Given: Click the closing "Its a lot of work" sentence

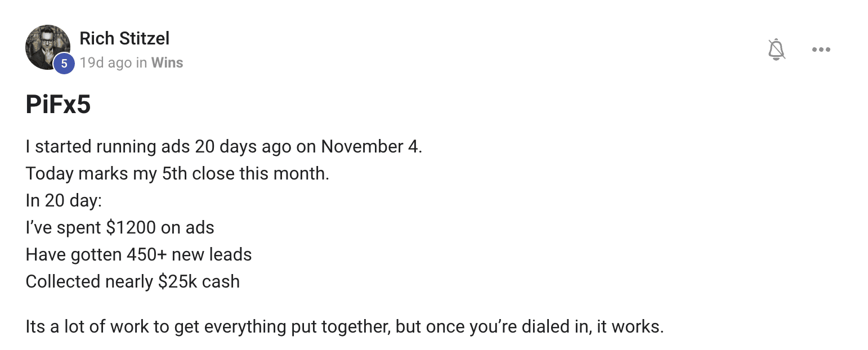Looking at the screenshot, I should [344, 326].
